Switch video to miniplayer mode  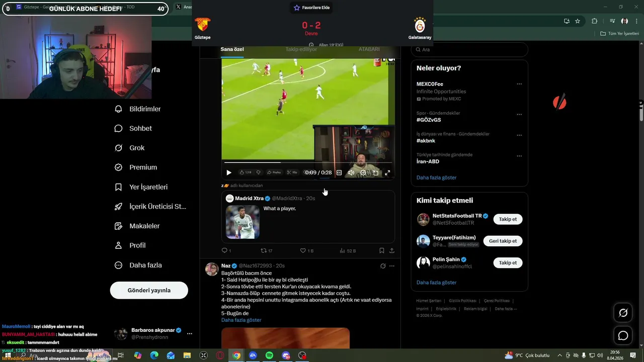click(x=375, y=172)
